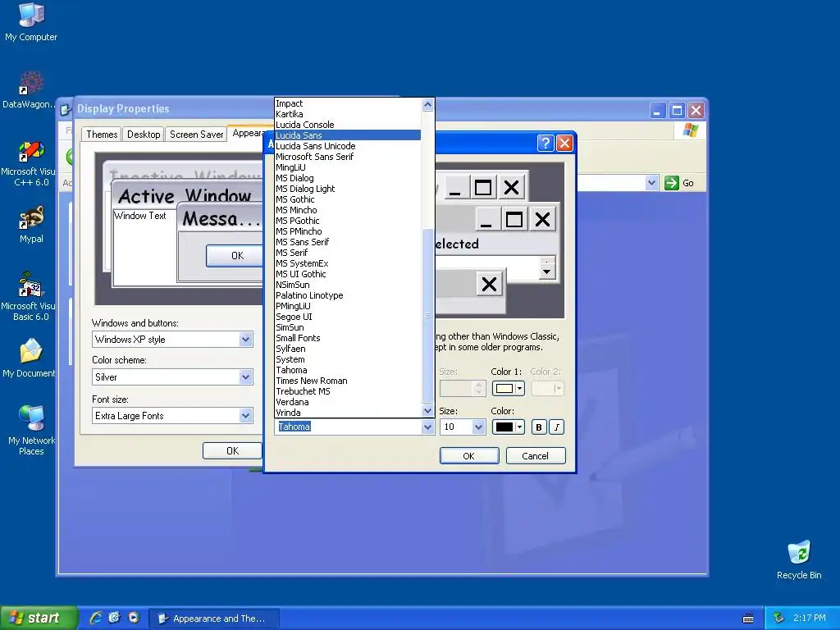Screen dimensions: 840x630
Task: Choose Segoe UI font
Action: (x=348, y=317)
